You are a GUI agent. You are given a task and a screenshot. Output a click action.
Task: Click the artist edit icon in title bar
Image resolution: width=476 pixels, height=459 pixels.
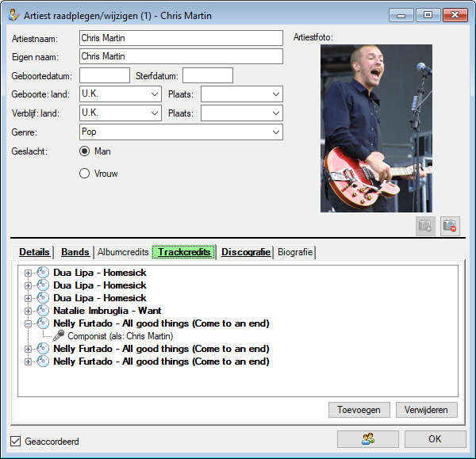click(13, 15)
